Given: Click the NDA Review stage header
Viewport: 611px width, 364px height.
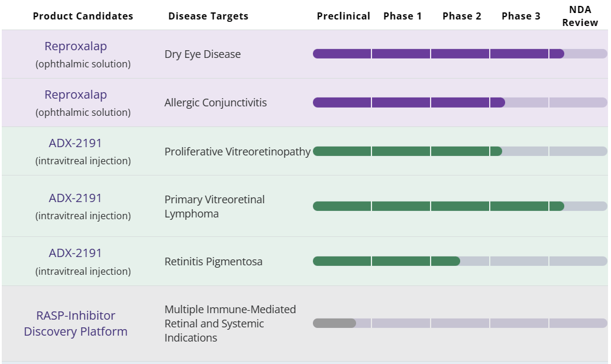Looking at the screenshot, I should [x=580, y=16].
